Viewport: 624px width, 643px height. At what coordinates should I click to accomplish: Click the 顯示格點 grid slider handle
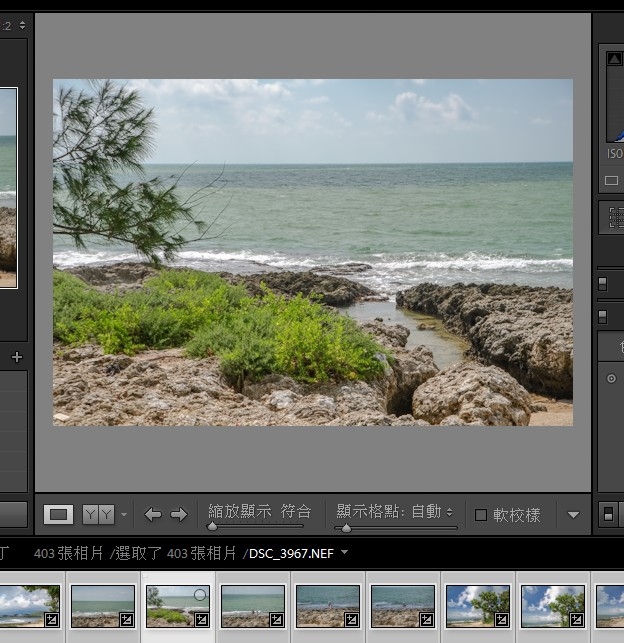coord(346,528)
